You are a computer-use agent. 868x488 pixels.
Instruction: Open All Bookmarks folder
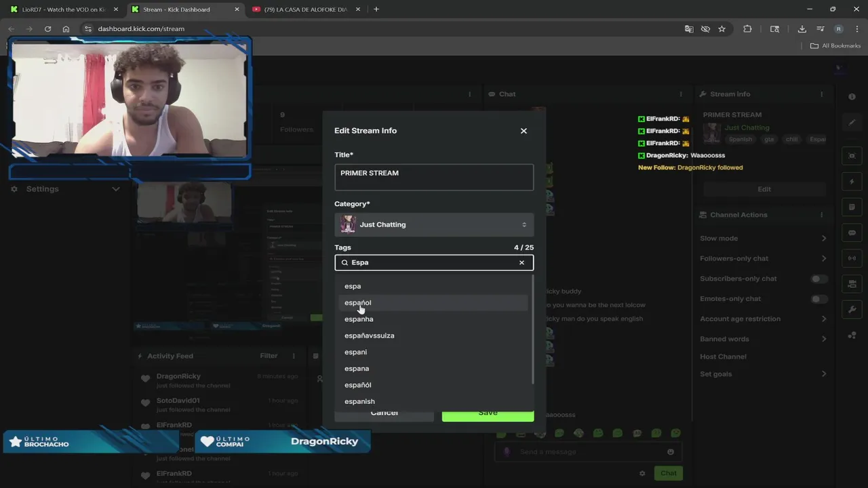[x=835, y=46]
